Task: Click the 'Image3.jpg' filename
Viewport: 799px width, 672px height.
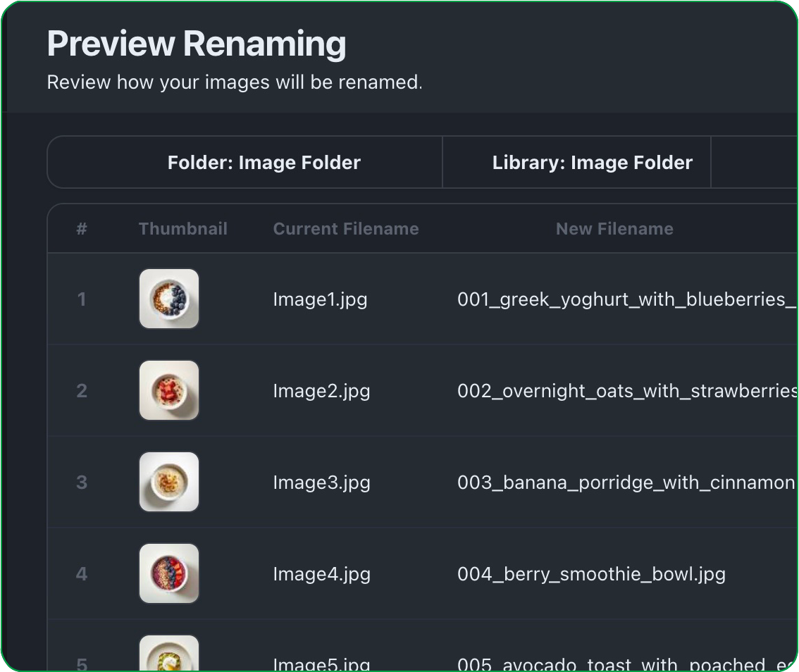Action: tap(321, 483)
